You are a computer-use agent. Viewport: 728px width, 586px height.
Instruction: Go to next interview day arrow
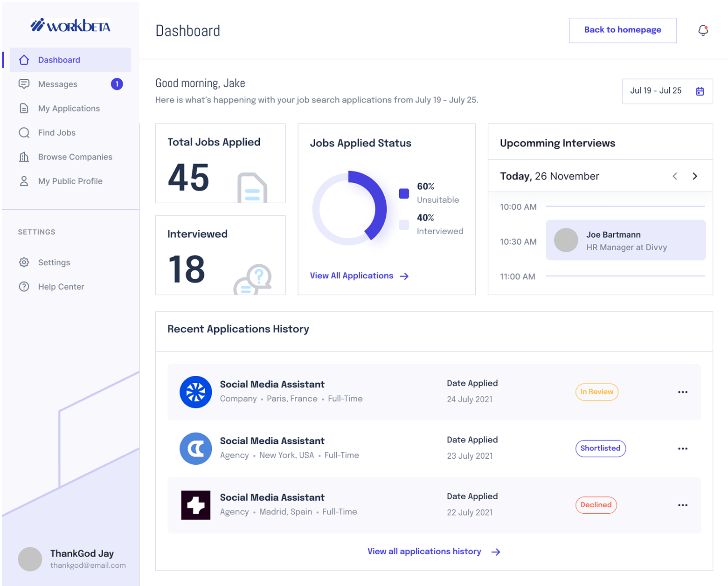pyautogui.click(x=695, y=176)
